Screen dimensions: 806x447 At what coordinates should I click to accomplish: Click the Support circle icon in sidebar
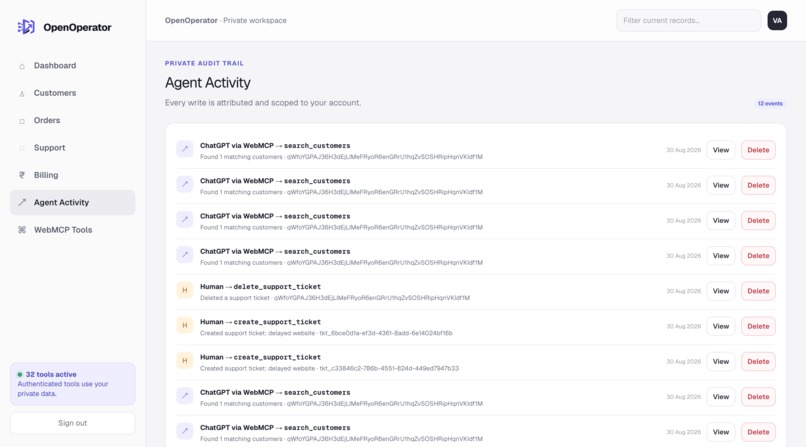22,148
